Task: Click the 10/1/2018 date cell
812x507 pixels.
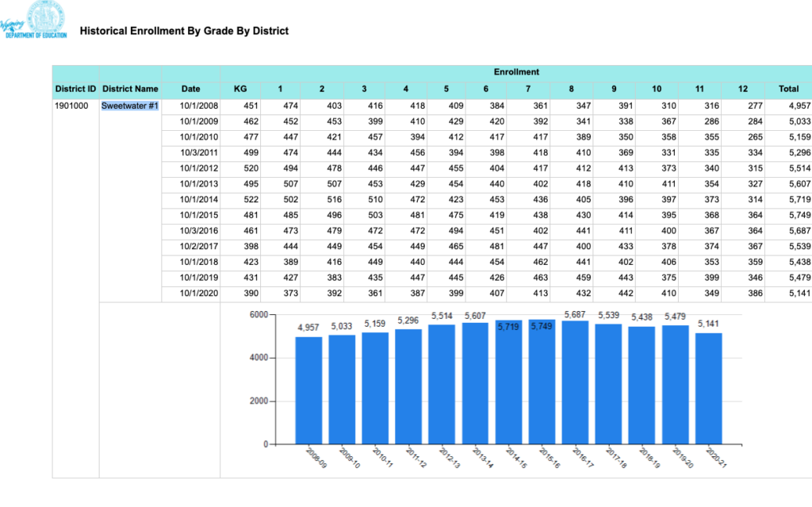Action: click(x=199, y=262)
